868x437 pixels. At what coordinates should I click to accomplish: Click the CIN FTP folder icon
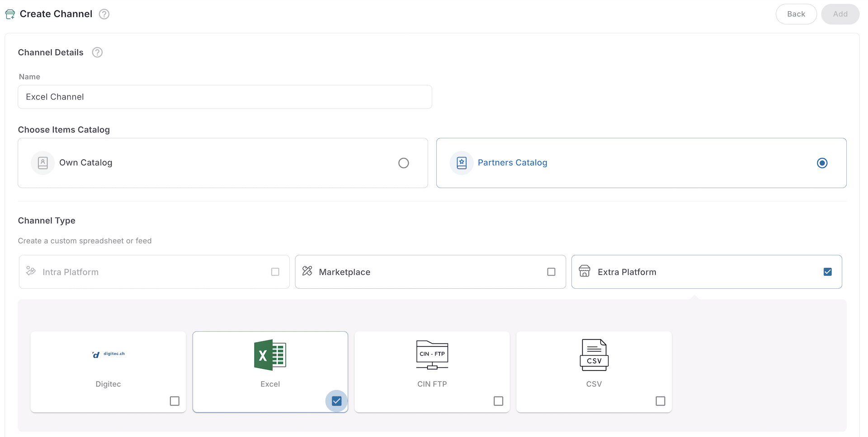tap(432, 355)
